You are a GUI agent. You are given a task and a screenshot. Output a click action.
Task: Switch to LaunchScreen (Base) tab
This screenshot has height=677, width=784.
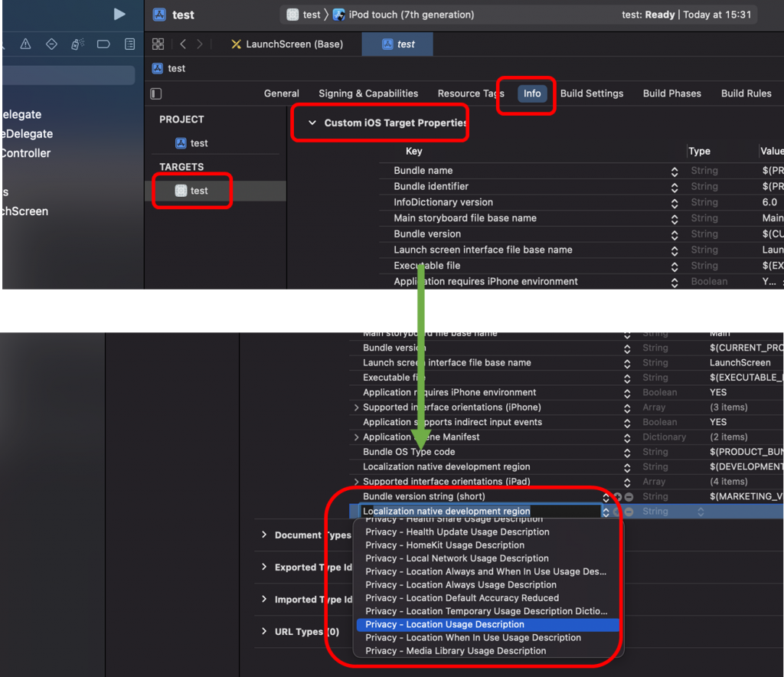[287, 44]
